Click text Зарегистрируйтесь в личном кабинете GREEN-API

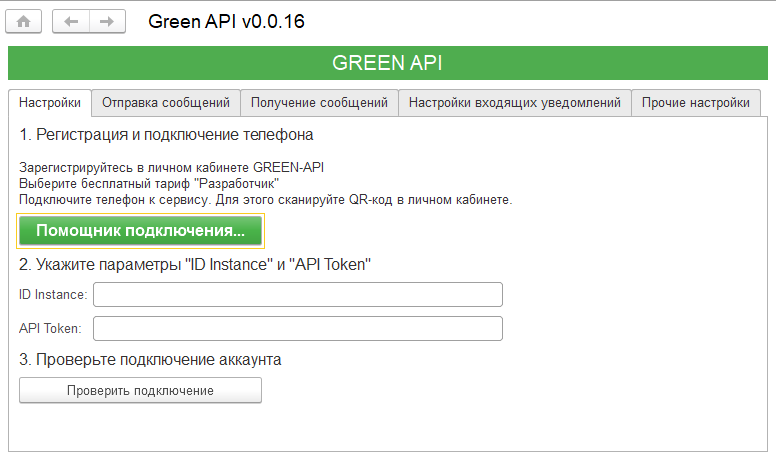coord(171,167)
